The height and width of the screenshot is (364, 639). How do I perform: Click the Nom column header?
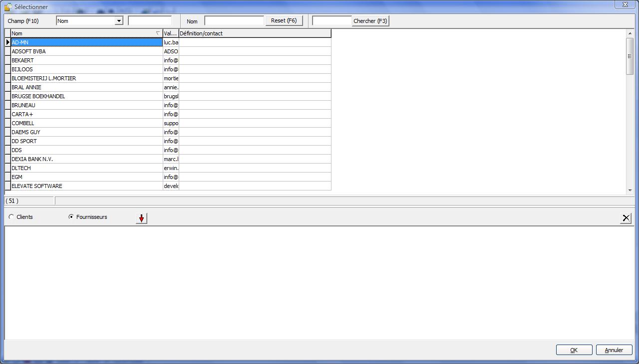coord(87,33)
